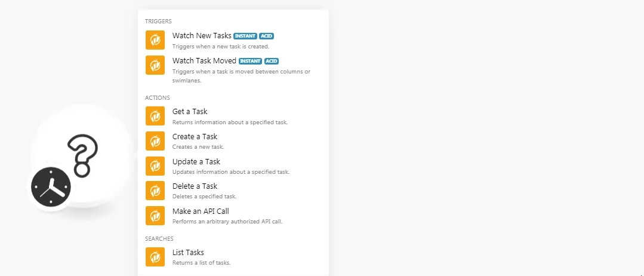Click the INSTANT badge on Watch New Tasks
This screenshot has height=276, width=644.
245,36
